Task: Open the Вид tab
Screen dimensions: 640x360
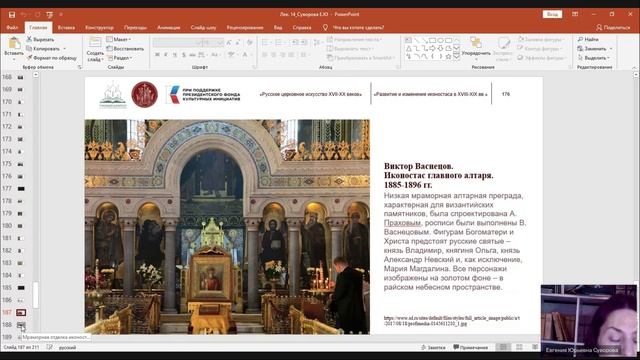Action: tap(278, 27)
